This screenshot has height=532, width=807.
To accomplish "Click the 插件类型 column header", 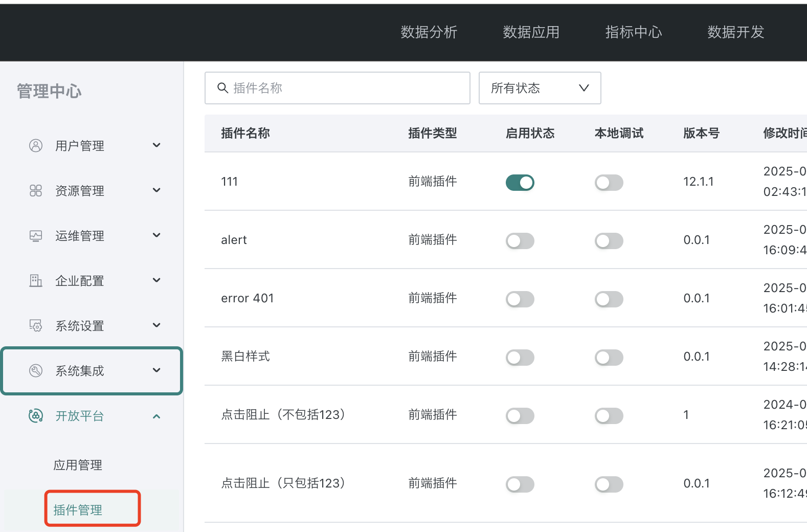I will 433,134.
